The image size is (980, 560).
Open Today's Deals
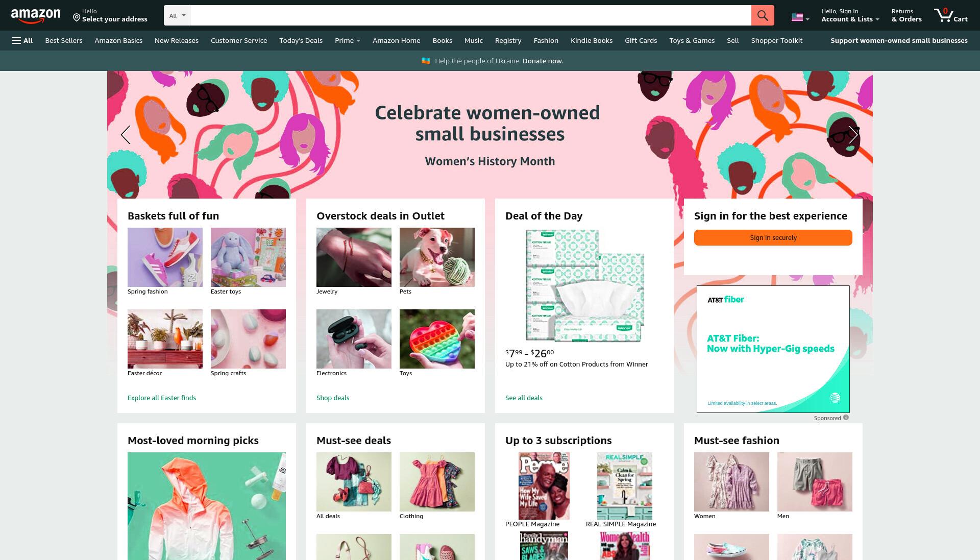tap(301, 40)
